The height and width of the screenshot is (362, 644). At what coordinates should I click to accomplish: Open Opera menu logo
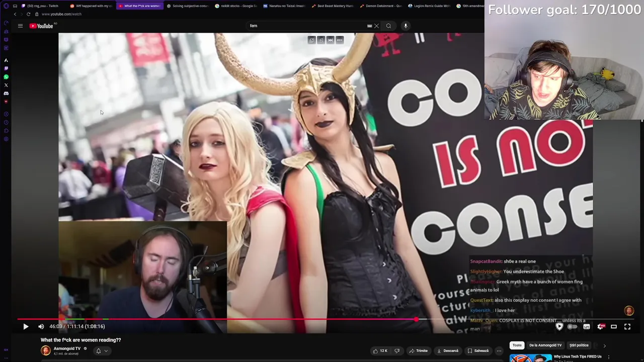tap(6, 6)
